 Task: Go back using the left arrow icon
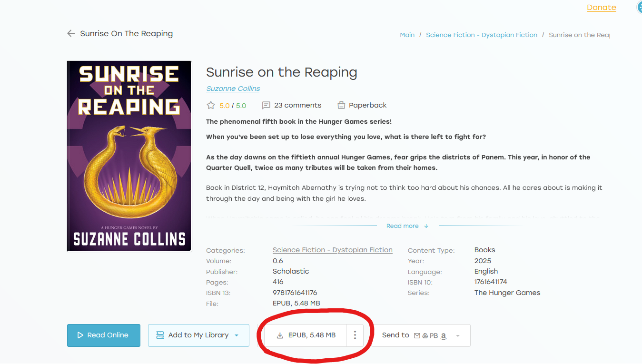point(71,33)
